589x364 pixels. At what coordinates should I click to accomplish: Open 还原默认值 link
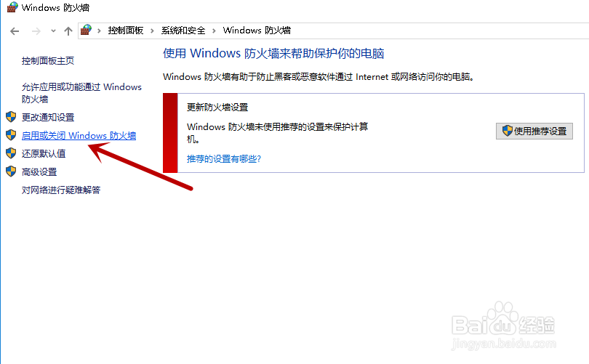click(x=44, y=153)
